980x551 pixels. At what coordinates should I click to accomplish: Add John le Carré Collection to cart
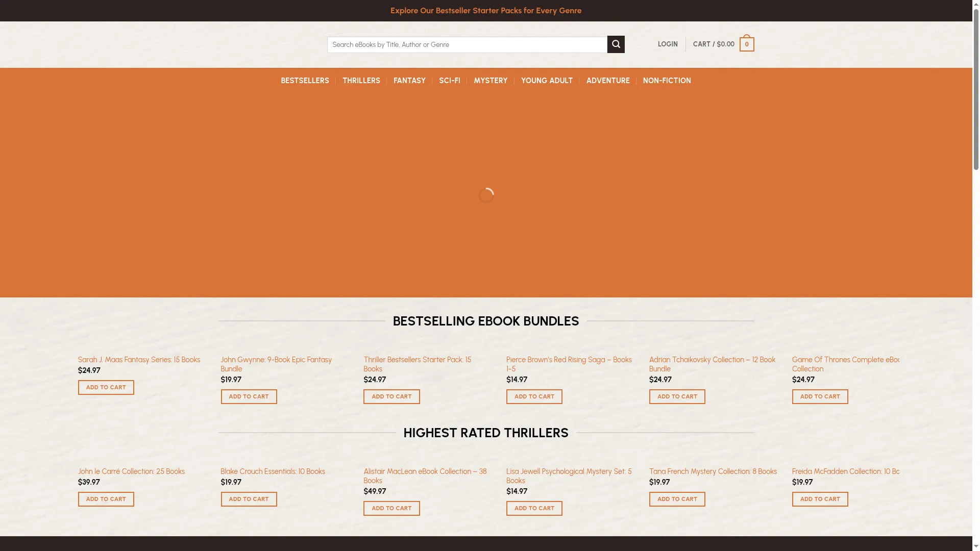(x=106, y=499)
